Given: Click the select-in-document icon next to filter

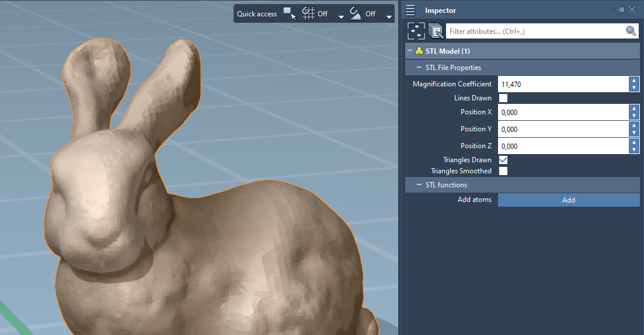Looking at the screenshot, I should click(436, 31).
